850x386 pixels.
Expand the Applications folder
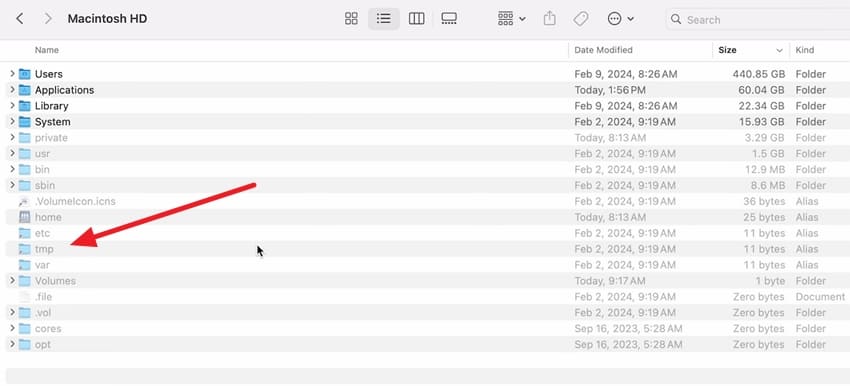(12, 89)
